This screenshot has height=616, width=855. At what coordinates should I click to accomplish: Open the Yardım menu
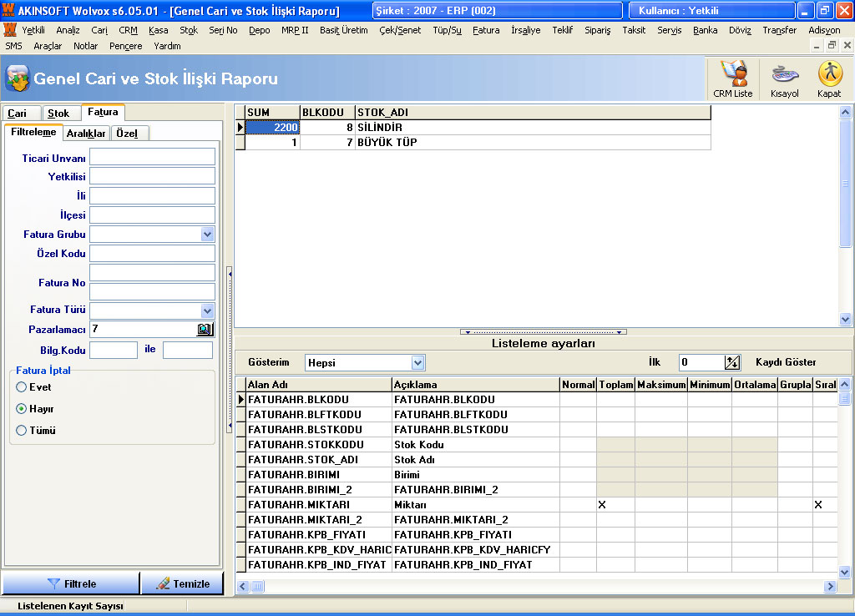(x=167, y=47)
